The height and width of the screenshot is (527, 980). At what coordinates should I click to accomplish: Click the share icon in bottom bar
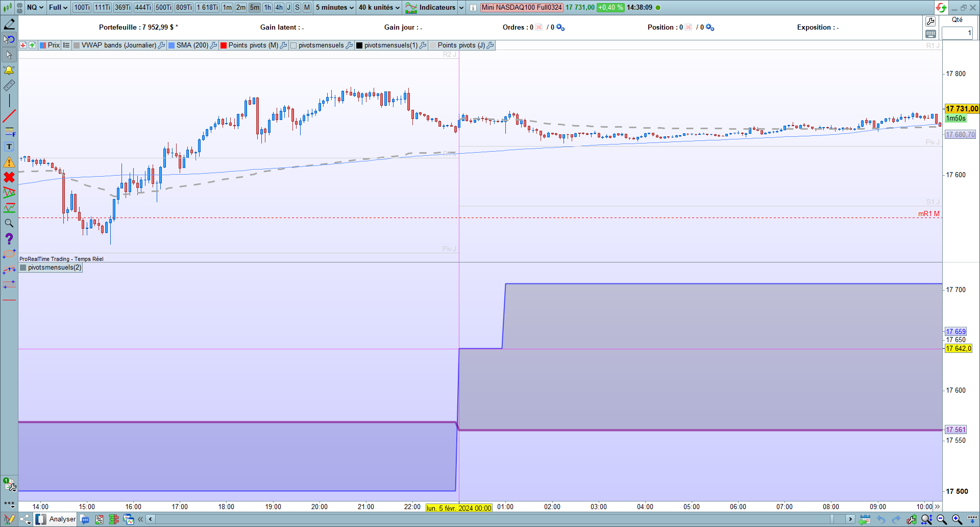pyautogui.click(x=26, y=520)
